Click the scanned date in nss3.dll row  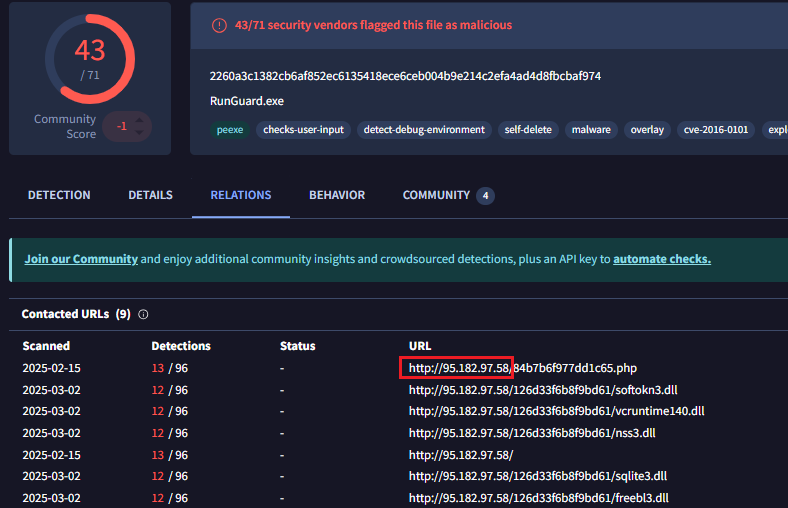51,433
